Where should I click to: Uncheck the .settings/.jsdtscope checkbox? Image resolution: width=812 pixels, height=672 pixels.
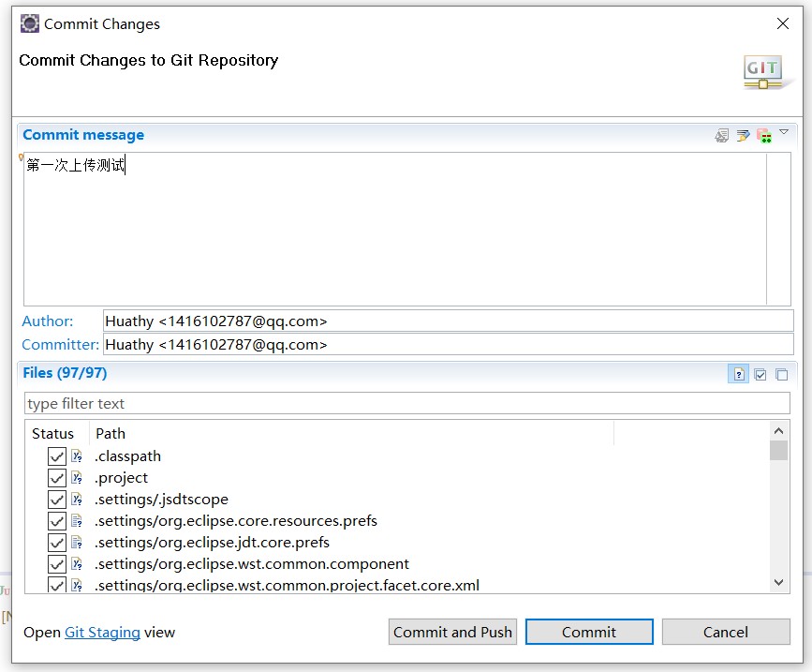click(57, 500)
